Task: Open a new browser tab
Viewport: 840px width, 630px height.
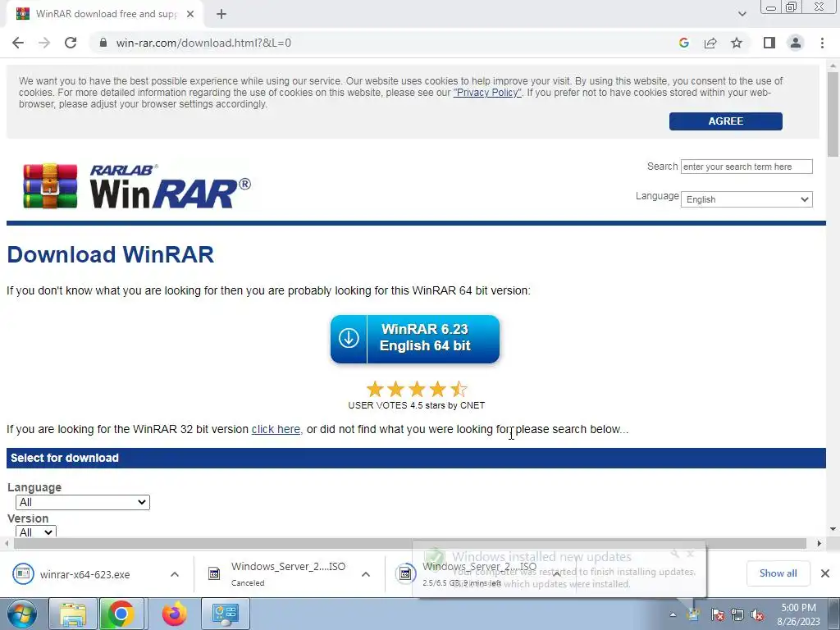Action: coord(221,15)
